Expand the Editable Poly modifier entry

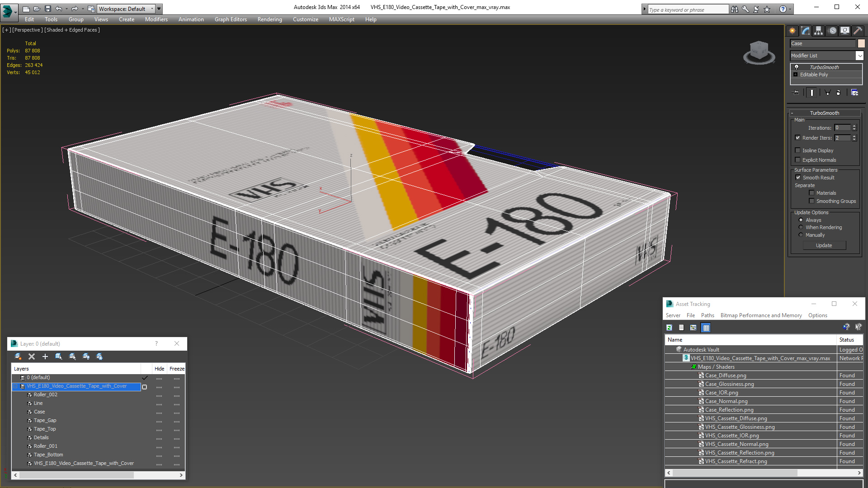coord(796,75)
